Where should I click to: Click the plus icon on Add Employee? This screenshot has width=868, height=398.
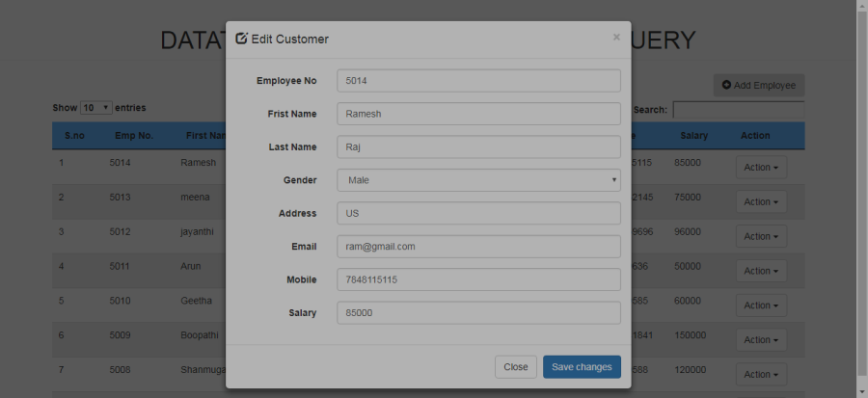(727, 85)
